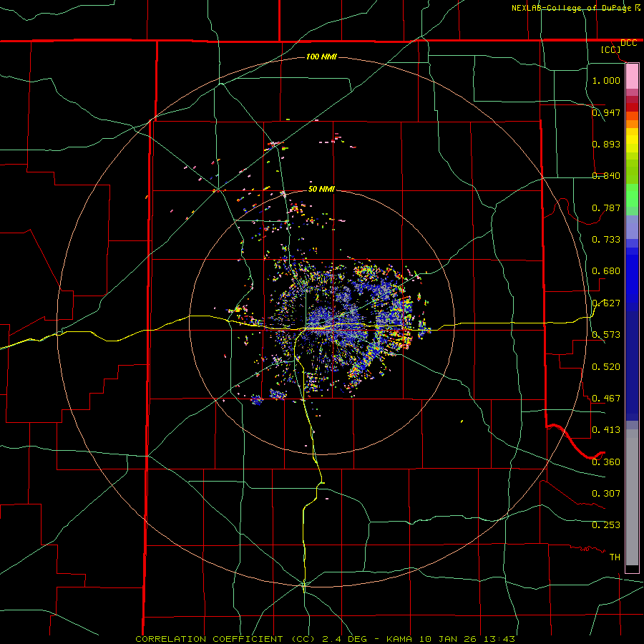Screen dimensions: 644x644
Task: Click the 0.413 scale value
Action: 606,430
